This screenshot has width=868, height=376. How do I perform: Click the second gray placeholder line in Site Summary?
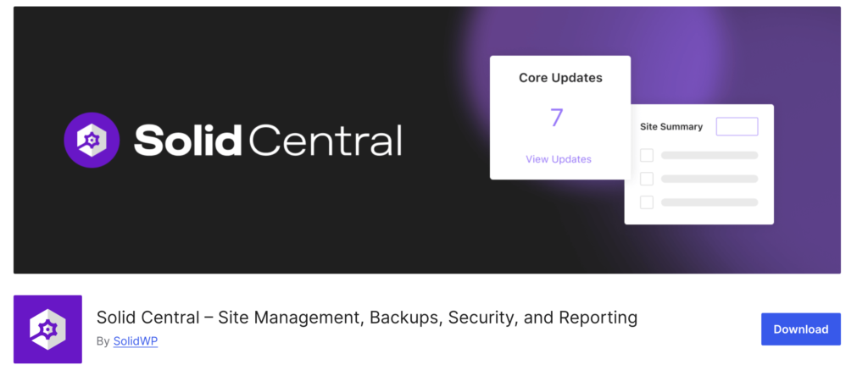[x=709, y=179]
